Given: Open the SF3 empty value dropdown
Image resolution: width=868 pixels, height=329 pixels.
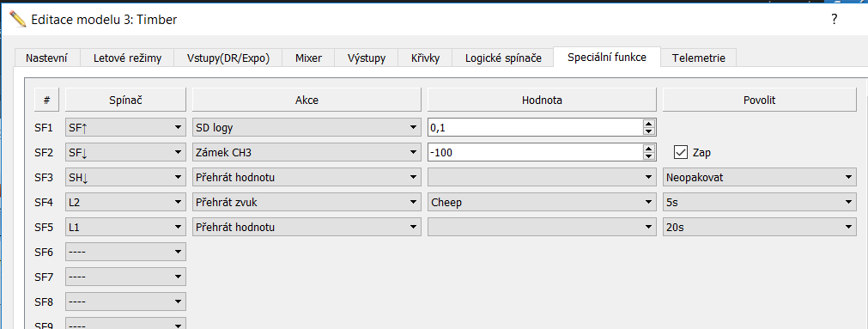Looking at the screenshot, I should pyautogui.click(x=542, y=177).
